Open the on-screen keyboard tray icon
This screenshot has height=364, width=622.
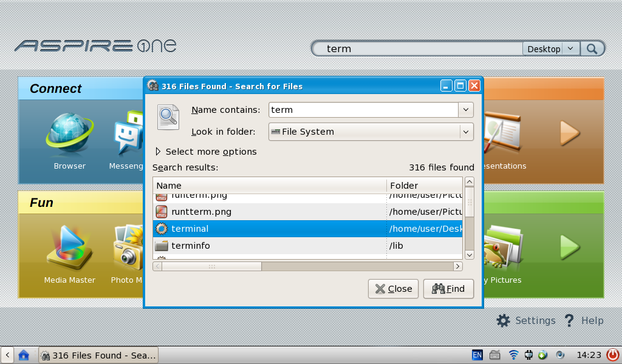[x=494, y=355]
